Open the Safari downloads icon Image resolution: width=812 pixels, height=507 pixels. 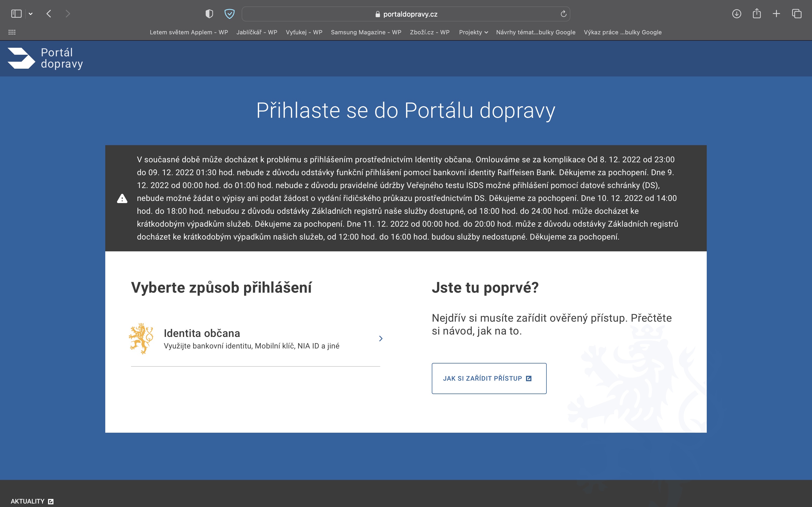point(736,14)
